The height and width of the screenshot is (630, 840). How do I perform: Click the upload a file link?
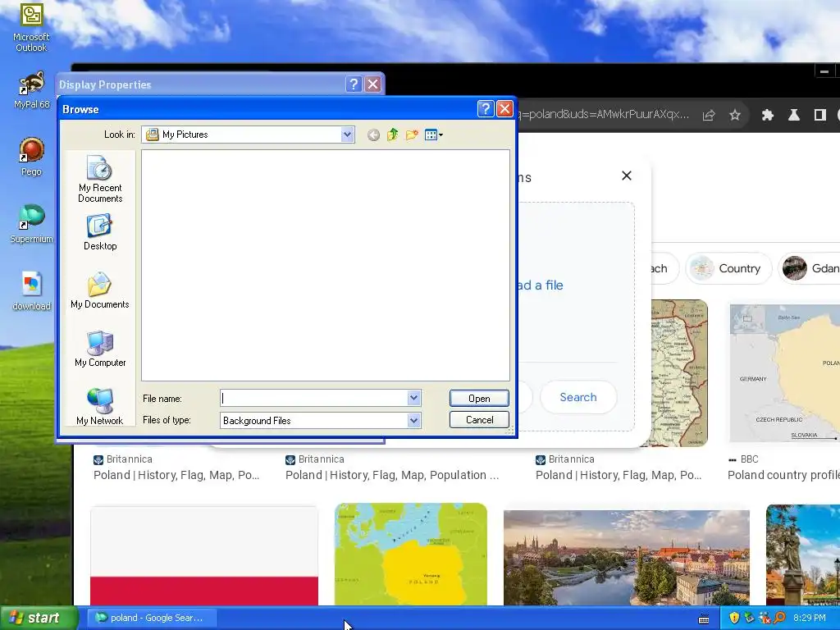(x=540, y=285)
